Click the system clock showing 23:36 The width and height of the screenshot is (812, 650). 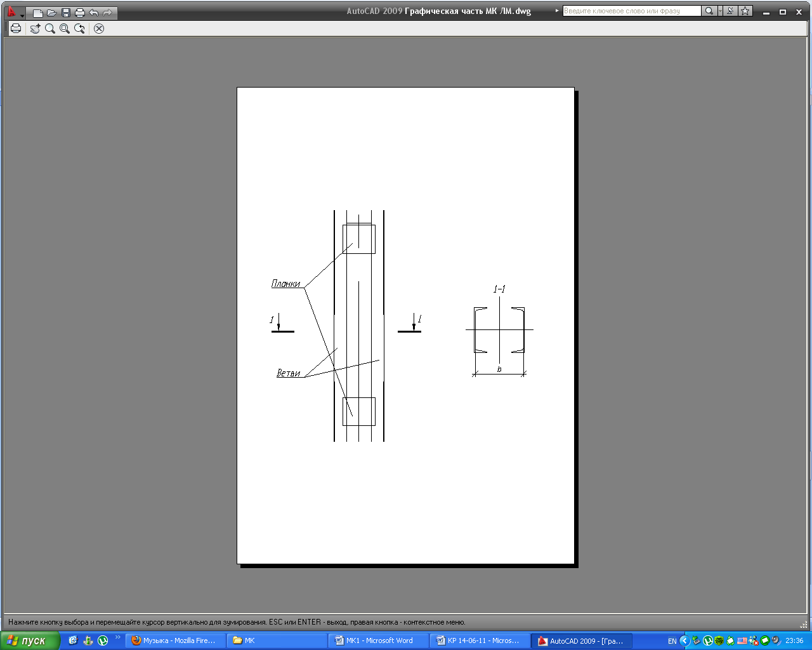[x=794, y=641]
